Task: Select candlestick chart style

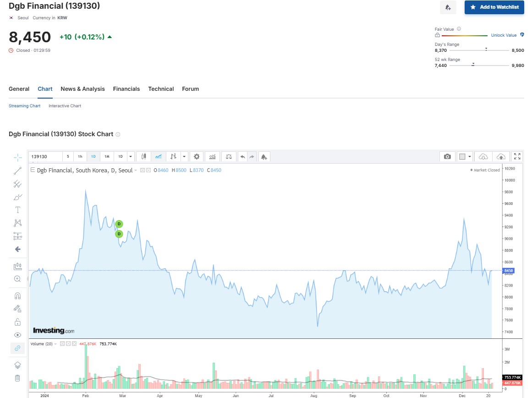Action: 143,156
